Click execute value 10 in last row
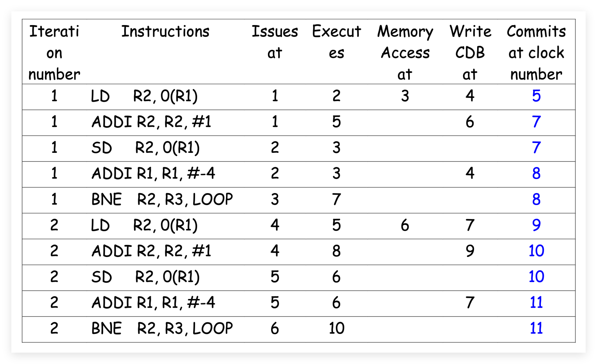This screenshot has height=364, width=597. [x=336, y=328]
